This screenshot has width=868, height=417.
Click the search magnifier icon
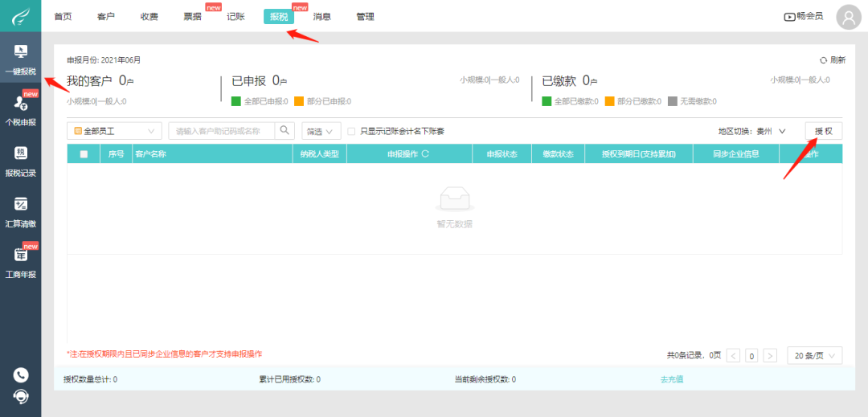[285, 130]
